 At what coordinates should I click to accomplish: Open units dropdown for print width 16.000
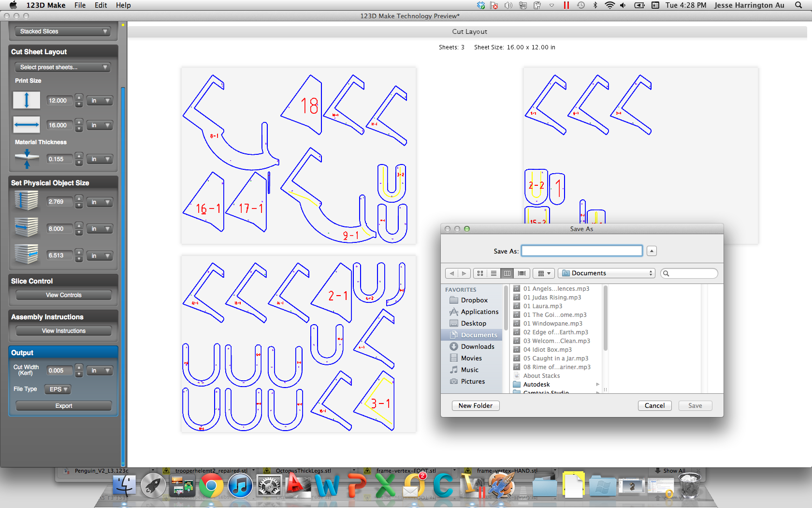[100, 125]
